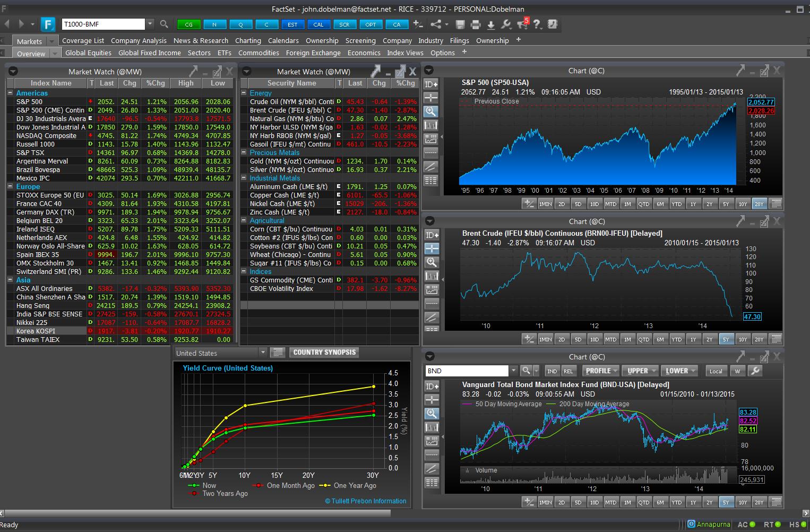Image resolution: width=810 pixels, height=532 pixels.
Task: Collapse the Americas group in Market Watch
Action: [10, 93]
